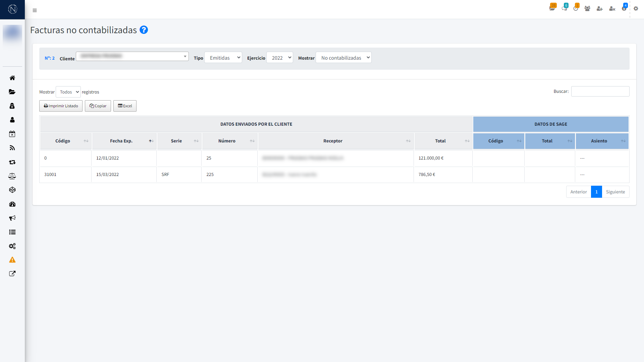Click the calendar sidebar icon
Image resolution: width=644 pixels, height=362 pixels.
[12, 134]
